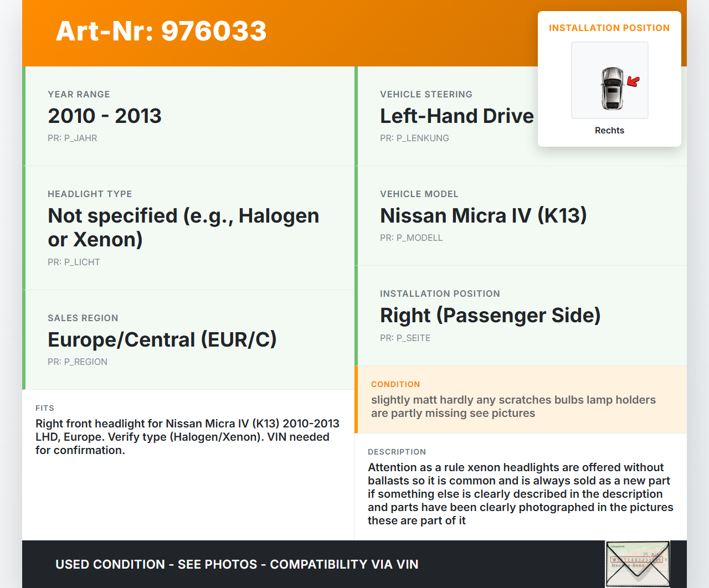Click the PR: P_MODELL code
The height and width of the screenshot is (588, 709).
[x=411, y=238]
